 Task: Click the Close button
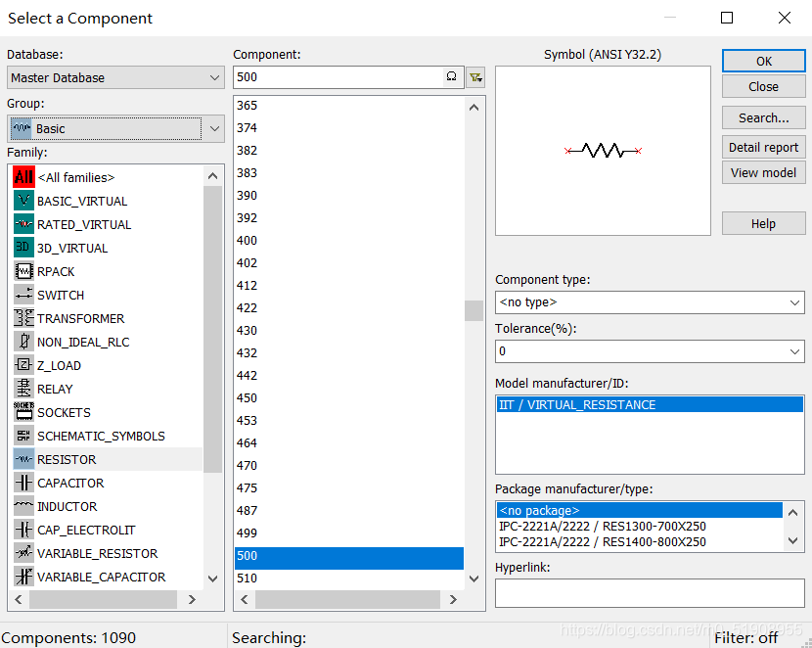coord(764,86)
